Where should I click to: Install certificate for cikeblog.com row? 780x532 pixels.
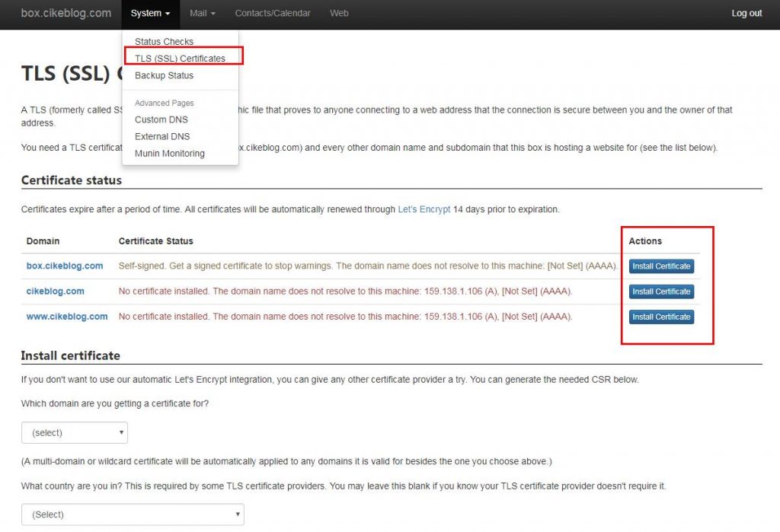click(661, 291)
